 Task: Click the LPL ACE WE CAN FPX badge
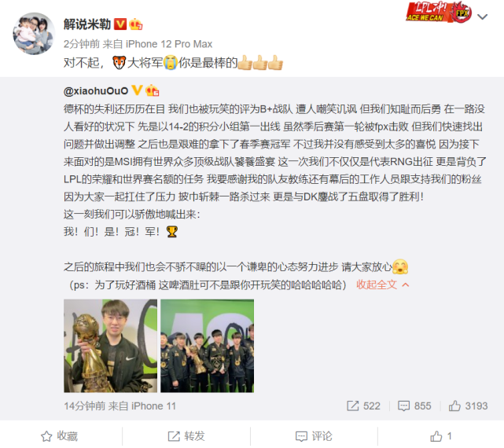(x=439, y=13)
